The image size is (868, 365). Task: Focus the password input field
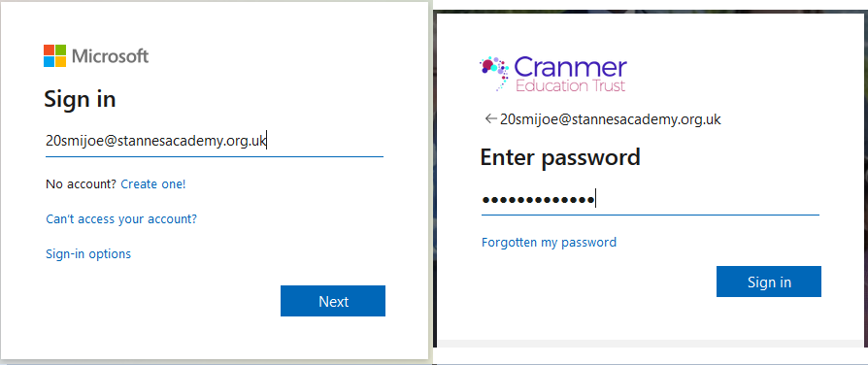[x=650, y=200]
